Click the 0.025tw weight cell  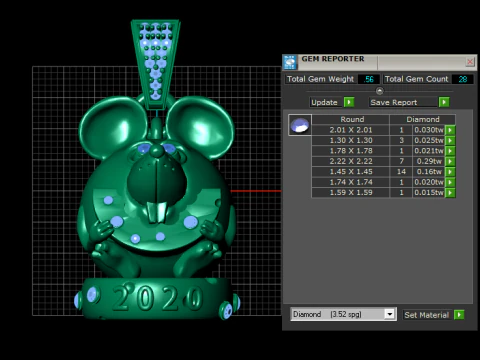[x=429, y=140]
